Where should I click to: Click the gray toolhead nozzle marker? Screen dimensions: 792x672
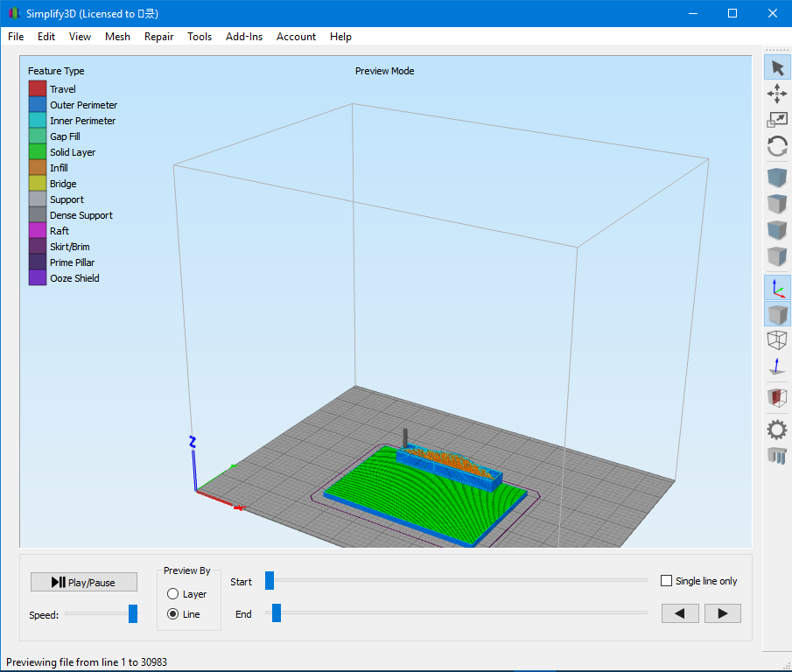405,437
